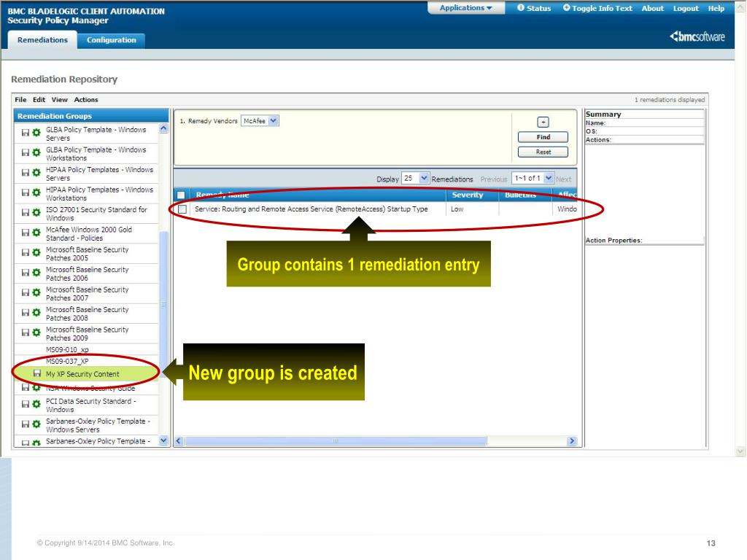Click horizontal scrollbar thumb under remediation table
Screen dimensions: 747x560
[x=336, y=441]
